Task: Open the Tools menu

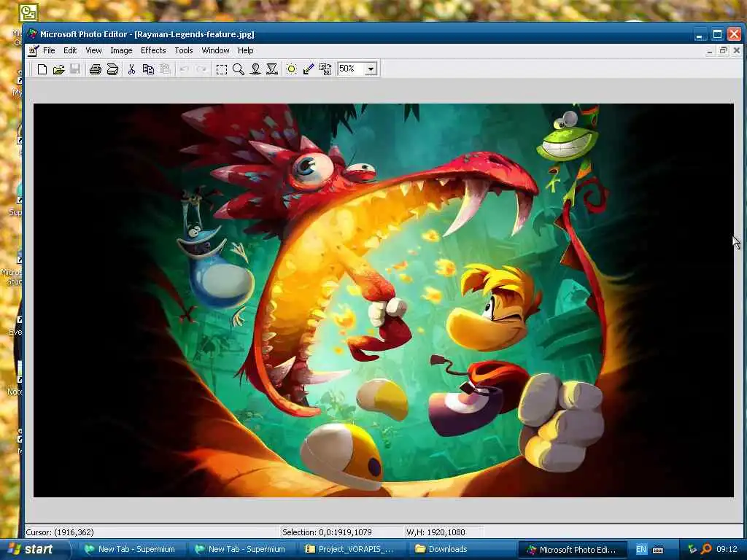Action: point(183,50)
